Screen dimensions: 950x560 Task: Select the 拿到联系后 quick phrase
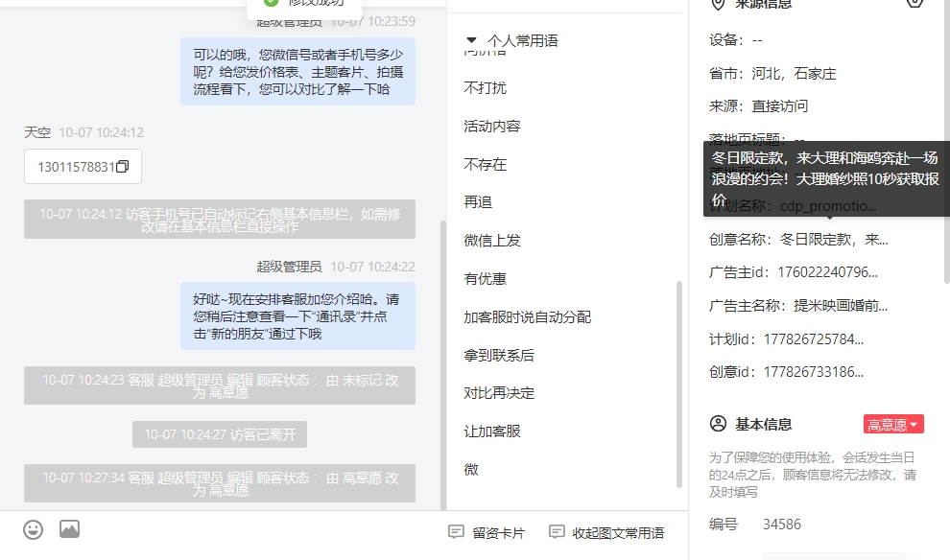click(x=499, y=356)
